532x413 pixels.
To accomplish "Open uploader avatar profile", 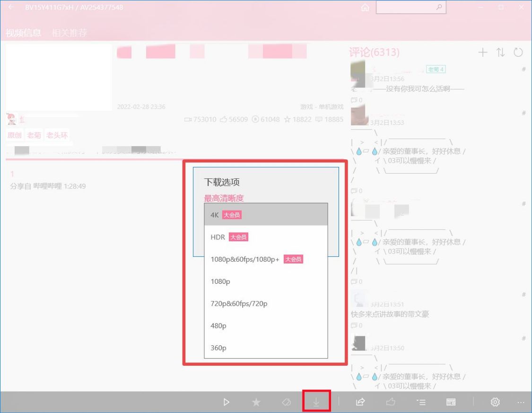I will (x=11, y=119).
